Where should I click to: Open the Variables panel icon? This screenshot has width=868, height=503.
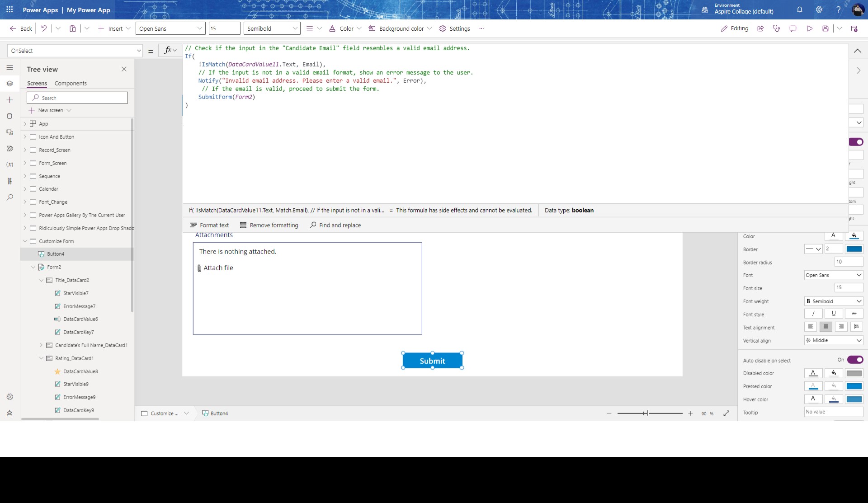pyautogui.click(x=9, y=165)
